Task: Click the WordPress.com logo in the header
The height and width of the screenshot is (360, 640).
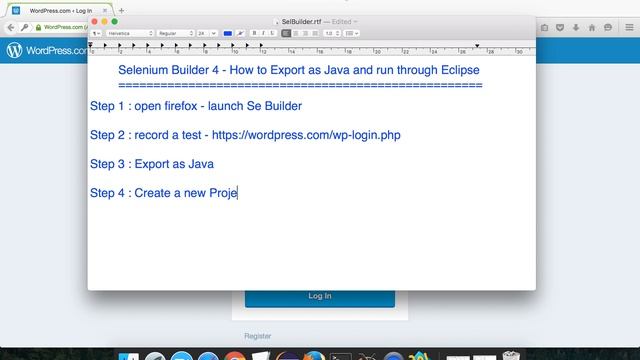Action: 47,50
